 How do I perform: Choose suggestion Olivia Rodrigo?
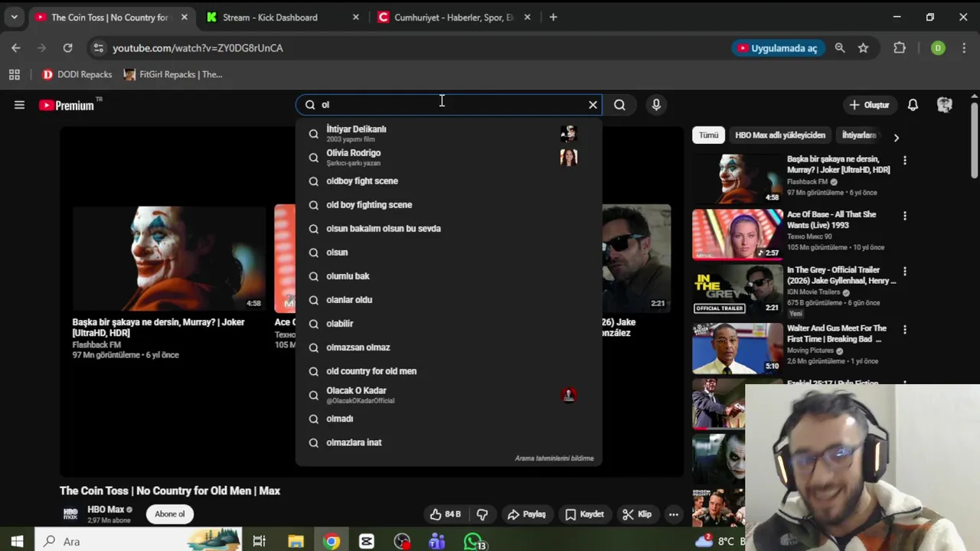[x=449, y=158]
